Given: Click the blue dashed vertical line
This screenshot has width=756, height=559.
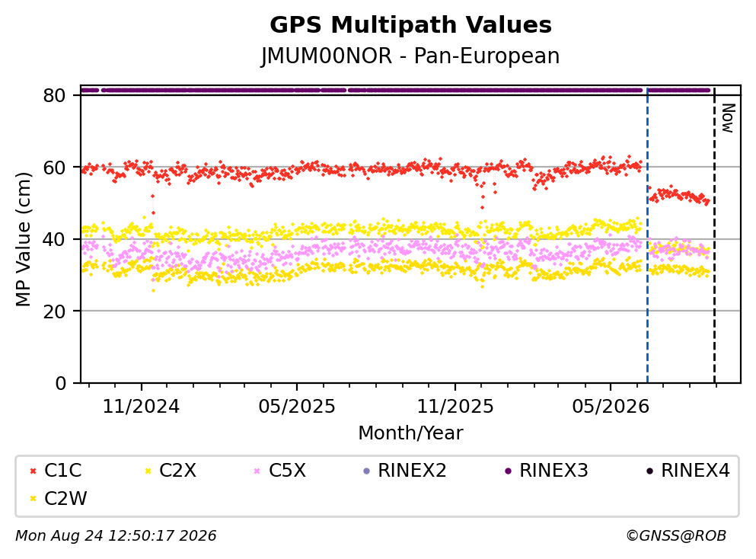Looking at the screenshot, I should coord(647,236).
